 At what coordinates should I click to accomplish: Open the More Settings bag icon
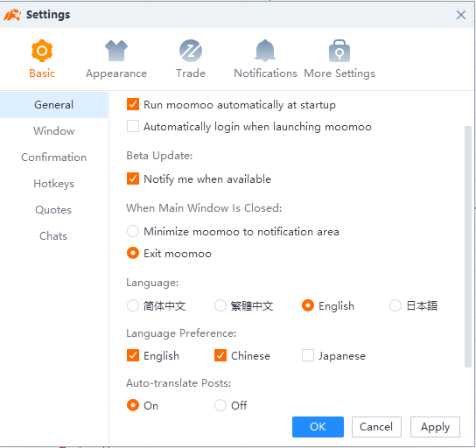[339, 51]
